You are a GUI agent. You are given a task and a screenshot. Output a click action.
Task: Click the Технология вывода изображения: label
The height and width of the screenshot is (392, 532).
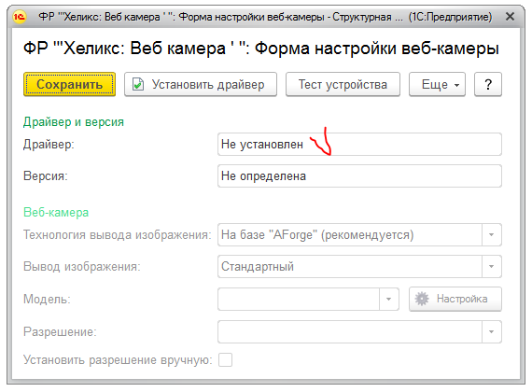(x=118, y=235)
